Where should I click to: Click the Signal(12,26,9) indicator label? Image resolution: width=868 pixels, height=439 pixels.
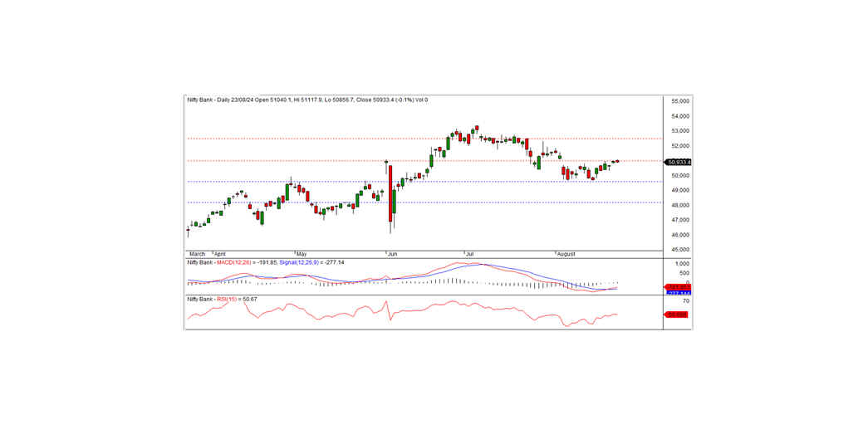point(297,261)
